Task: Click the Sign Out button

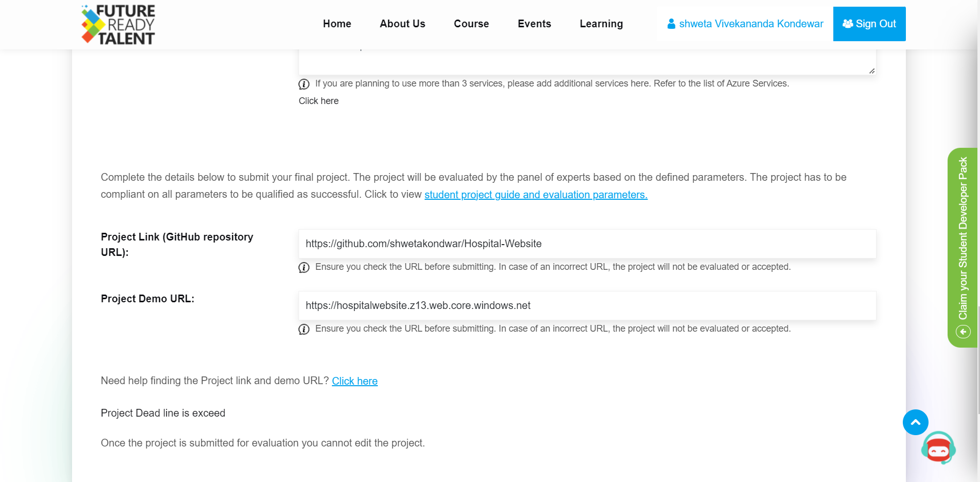Action: tap(869, 24)
